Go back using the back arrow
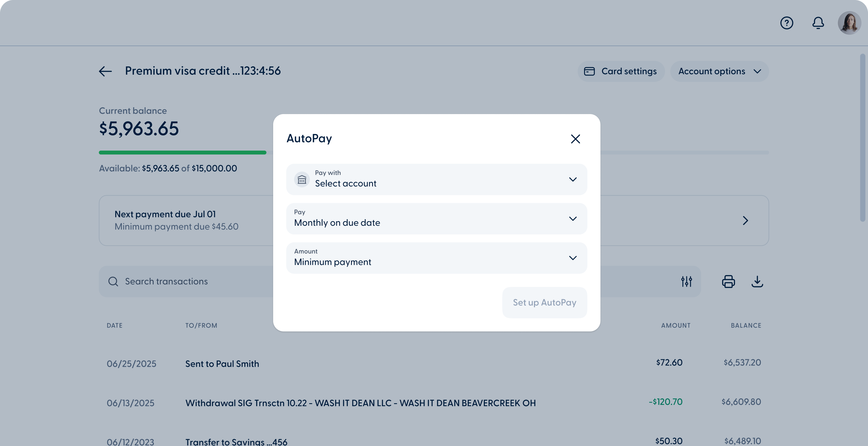 (105, 71)
